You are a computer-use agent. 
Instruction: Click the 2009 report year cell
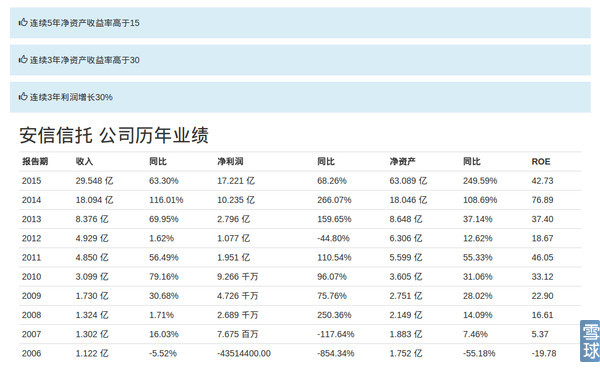point(31,295)
